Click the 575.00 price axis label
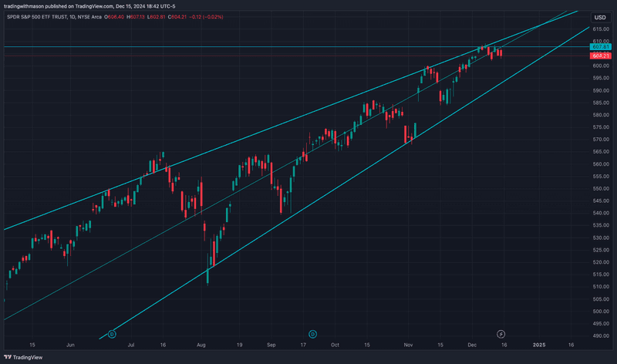Viewport: 617px width, 364px height. (x=601, y=127)
